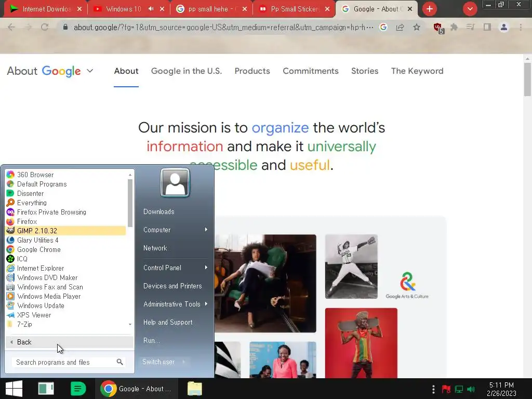Viewport: 532px width, 399px height.
Task: Click the Google Arts & Culture logo
Action: pyautogui.click(x=407, y=286)
